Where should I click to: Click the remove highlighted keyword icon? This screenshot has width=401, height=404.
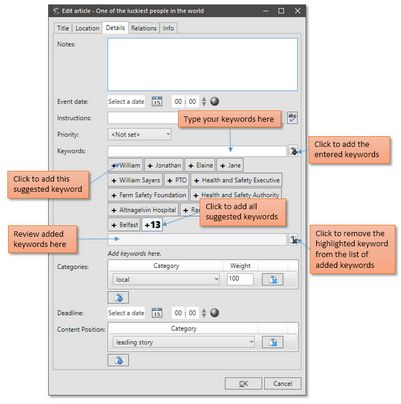[293, 239]
